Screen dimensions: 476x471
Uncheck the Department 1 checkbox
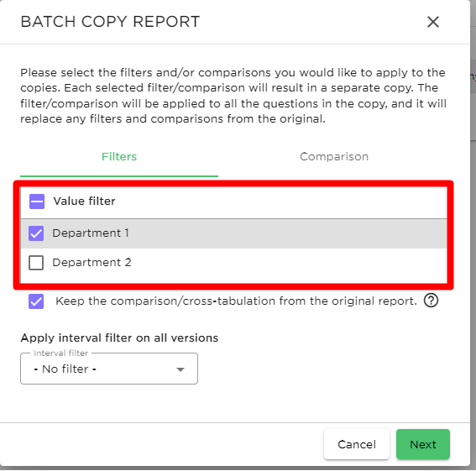pyautogui.click(x=36, y=233)
